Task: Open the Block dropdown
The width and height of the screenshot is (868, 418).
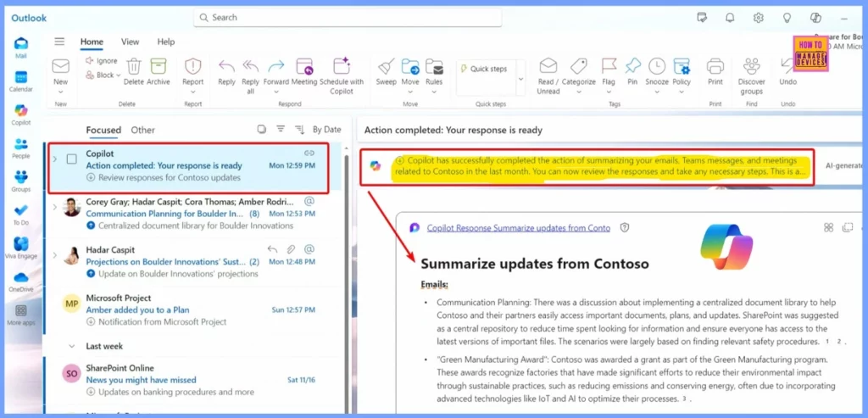Action: tap(119, 75)
